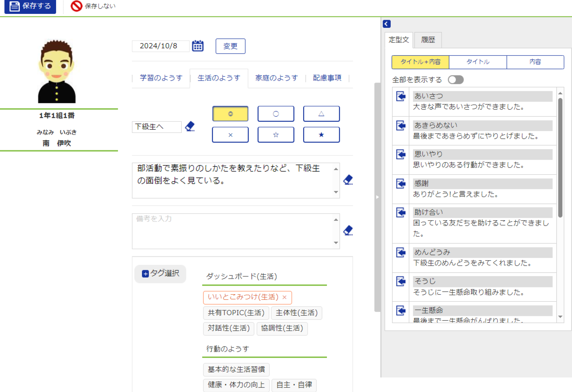Screen dimensions: 572x392
Task: Expand the タグ選択 tag selector
Action: click(x=160, y=273)
